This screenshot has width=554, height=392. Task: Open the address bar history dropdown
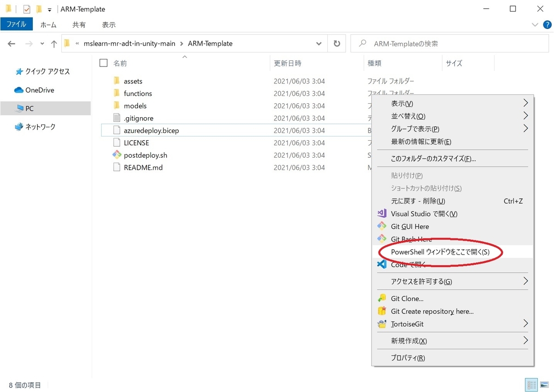319,44
